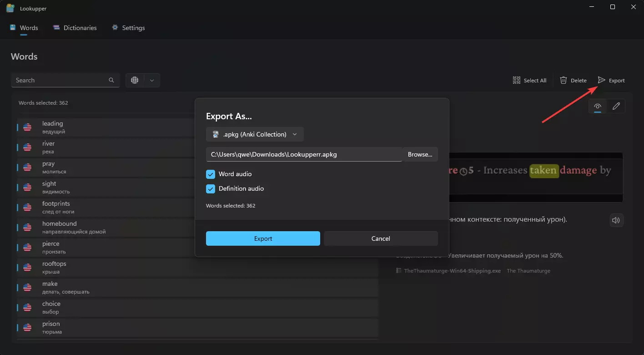Click the Delete trash can icon
Screen dimensions: 644x355
pyautogui.click(x=563, y=80)
